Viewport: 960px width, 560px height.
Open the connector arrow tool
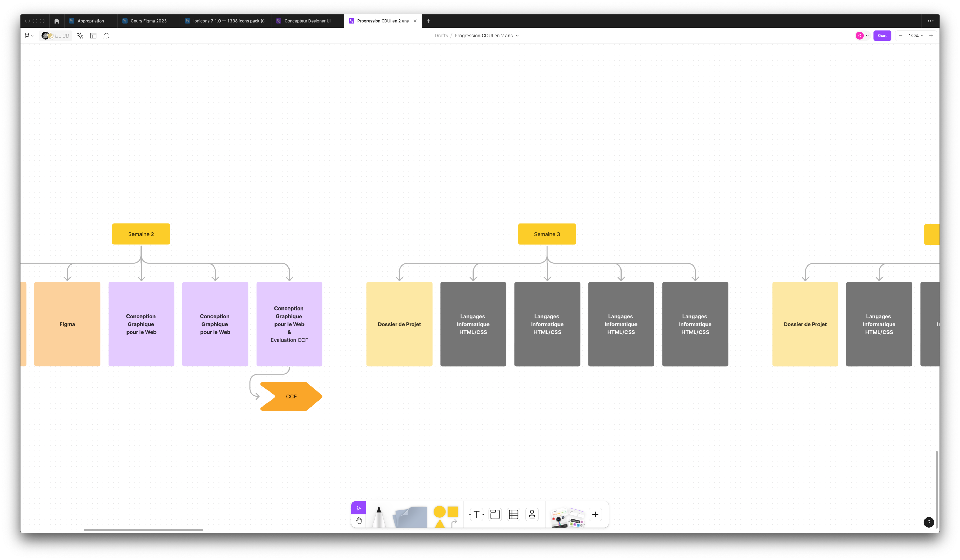454,523
